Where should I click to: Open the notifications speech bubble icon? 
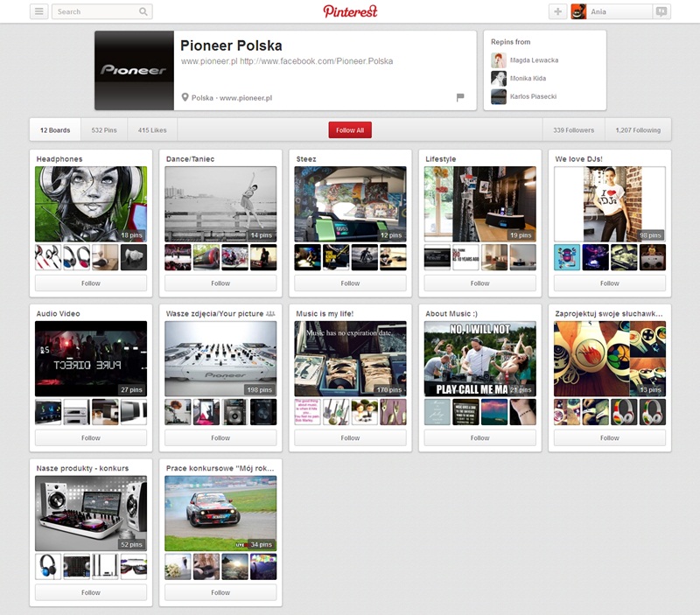pos(661,11)
